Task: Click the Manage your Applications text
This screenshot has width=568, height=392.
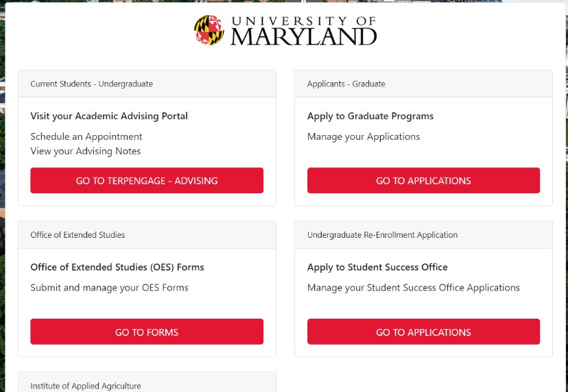Action: [364, 137]
